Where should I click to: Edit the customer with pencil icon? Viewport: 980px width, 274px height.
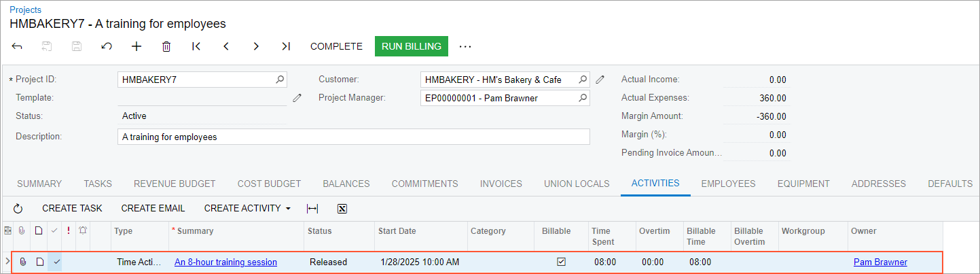tap(600, 80)
